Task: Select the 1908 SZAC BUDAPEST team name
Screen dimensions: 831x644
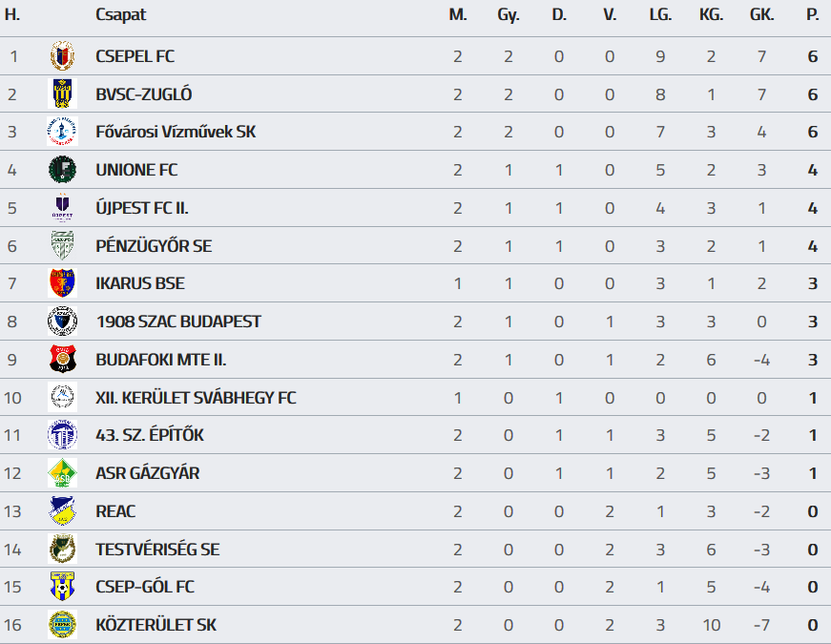Action: 178,322
